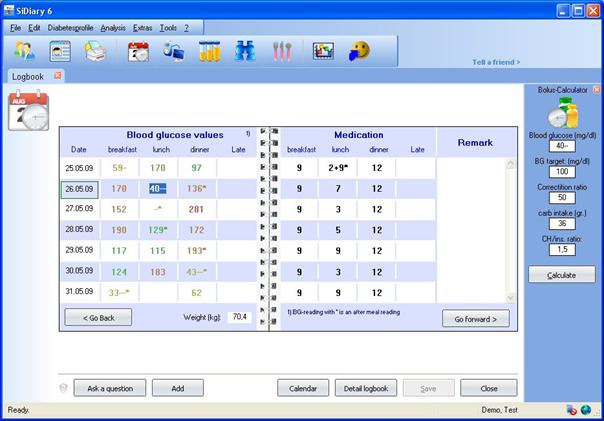The height and width of the screenshot is (421, 604).
Task: Open the Diabetesprofile menu
Action: tap(71, 27)
